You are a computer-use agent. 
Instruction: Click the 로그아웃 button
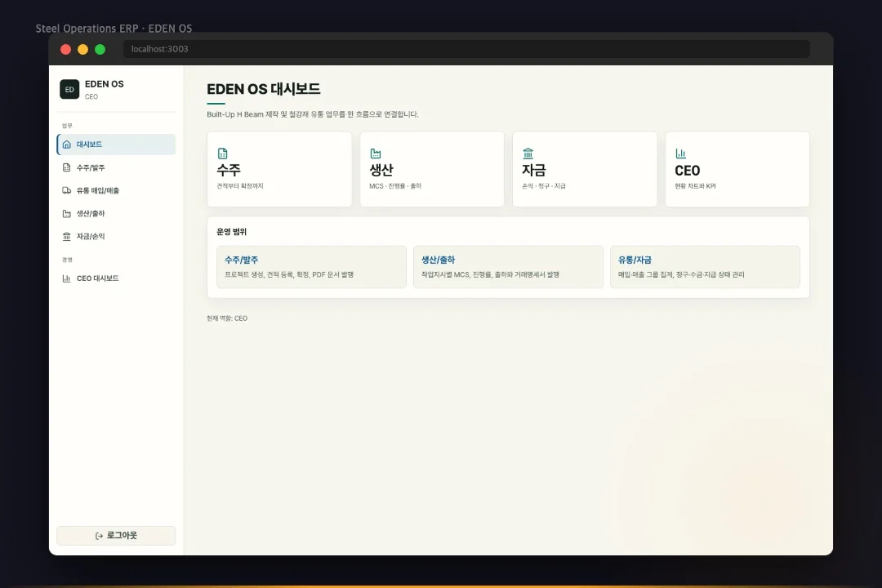coord(116,536)
